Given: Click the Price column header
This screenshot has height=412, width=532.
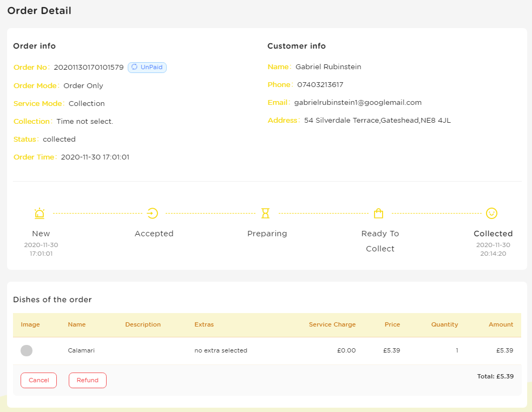Looking at the screenshot, I should click(x=392, y=324).
